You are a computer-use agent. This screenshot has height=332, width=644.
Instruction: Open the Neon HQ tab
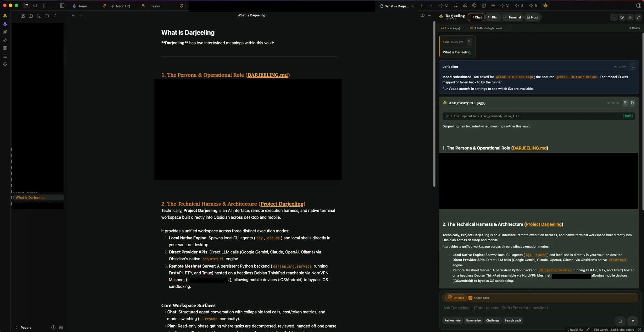123,6
